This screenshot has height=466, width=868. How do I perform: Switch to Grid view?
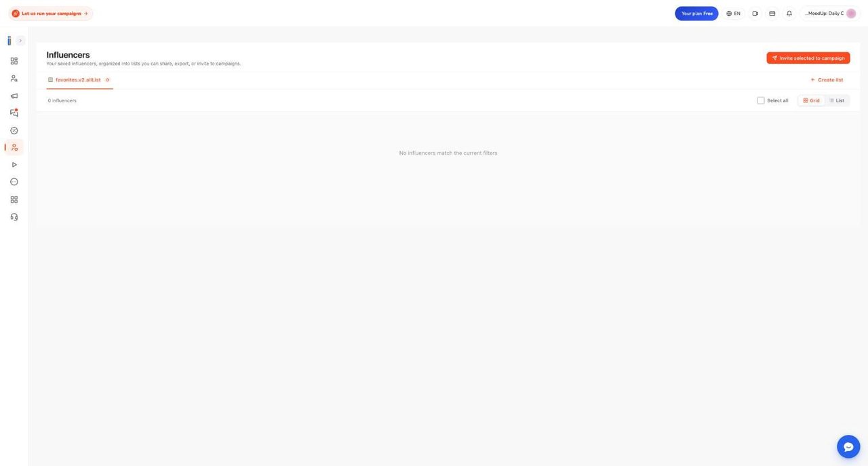pyautogui.click(x=811, y=100)
